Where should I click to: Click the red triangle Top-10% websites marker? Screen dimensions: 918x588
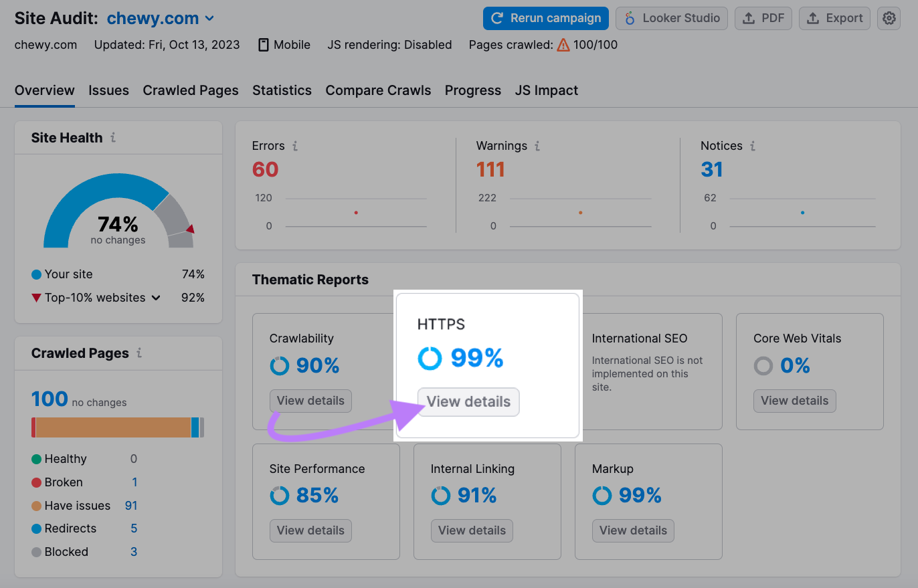[x=36, y=298]
